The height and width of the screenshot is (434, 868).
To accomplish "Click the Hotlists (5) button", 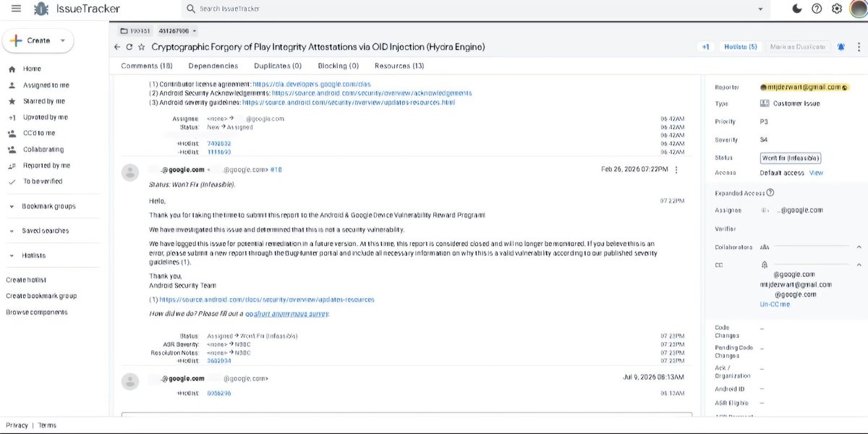I will coord(741,46).
